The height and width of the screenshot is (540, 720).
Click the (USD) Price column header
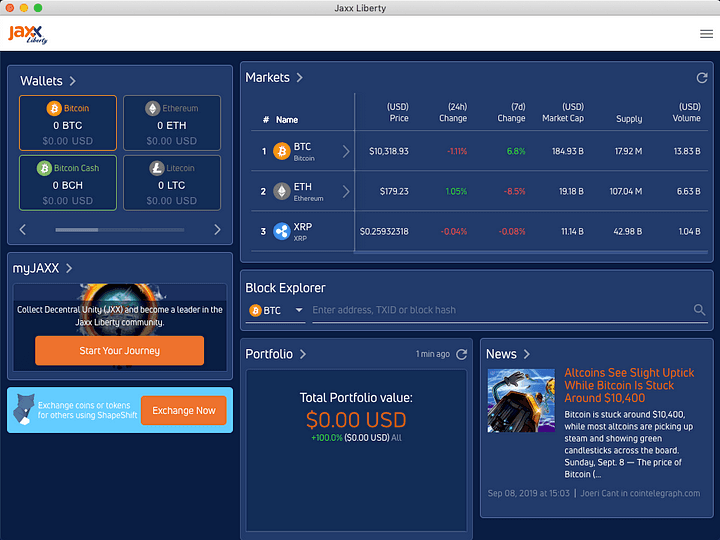click(398, 112)
